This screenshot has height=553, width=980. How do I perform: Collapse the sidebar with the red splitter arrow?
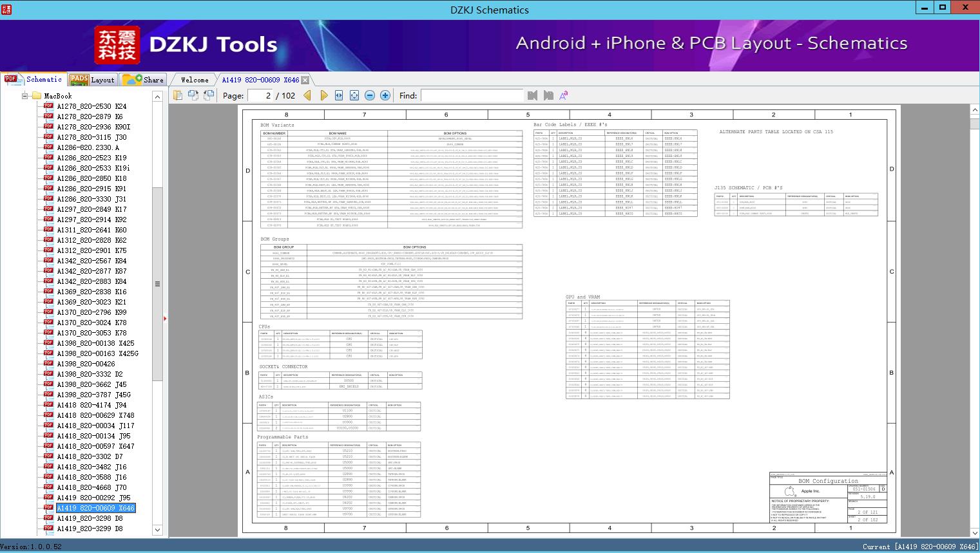[x=165, y=318]
